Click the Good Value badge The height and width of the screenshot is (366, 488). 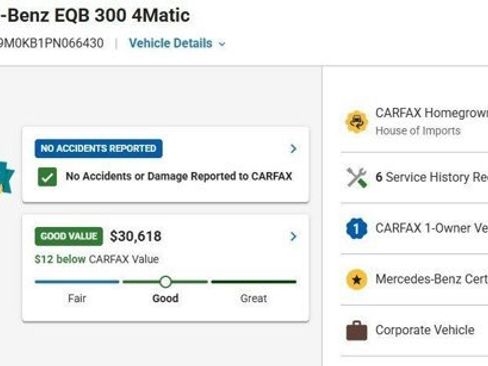[69, 236]
